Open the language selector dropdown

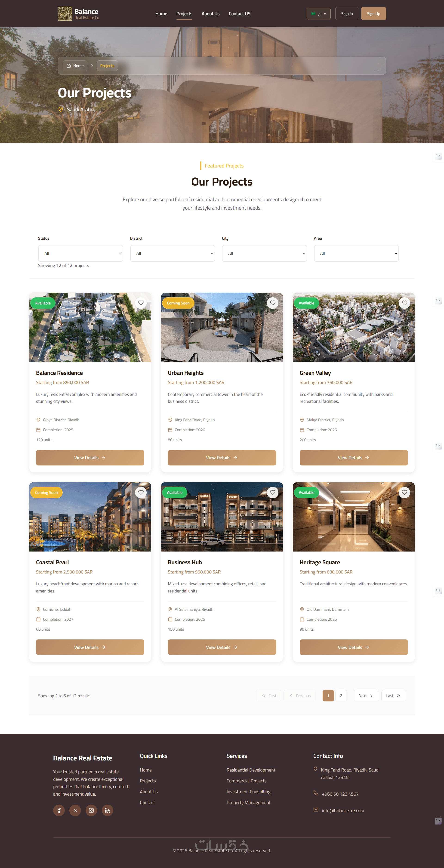pos(318,14)
